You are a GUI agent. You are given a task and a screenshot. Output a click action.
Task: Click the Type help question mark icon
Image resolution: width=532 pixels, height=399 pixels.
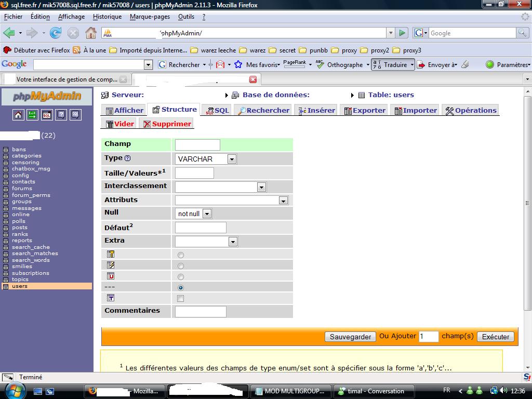tap(128, 158)
